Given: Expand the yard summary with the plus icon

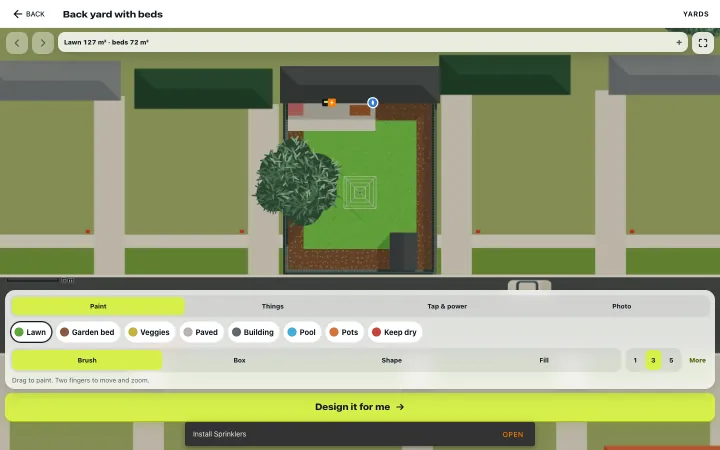Looking at the screenshot, I should (679, 42).
